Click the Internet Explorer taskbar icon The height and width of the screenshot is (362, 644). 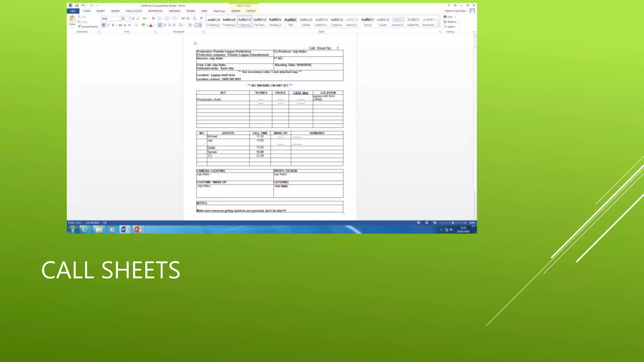(85, 230)
